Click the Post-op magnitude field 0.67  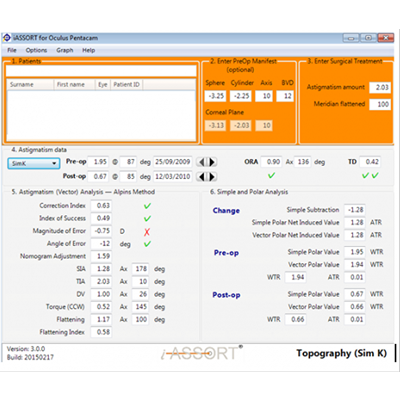click(x=98, y=176)
